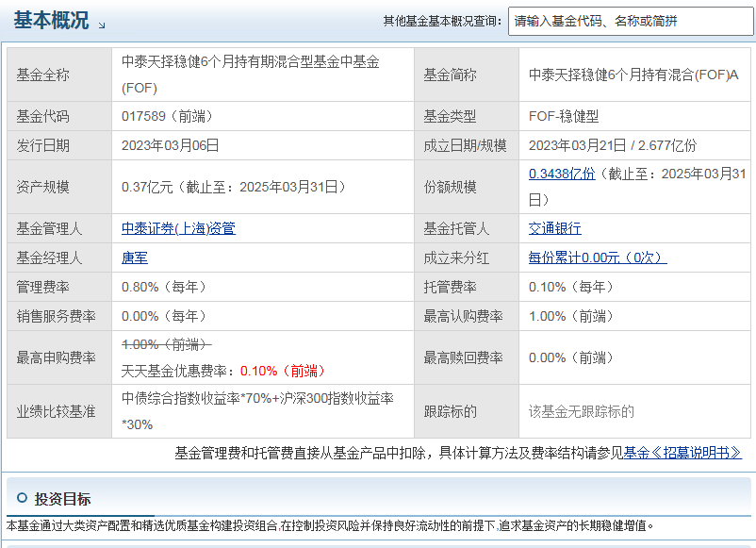Viewport: 756px width, 548px height.
Task: Click the 最高申购费率 label cell
Action: [59, 357]
